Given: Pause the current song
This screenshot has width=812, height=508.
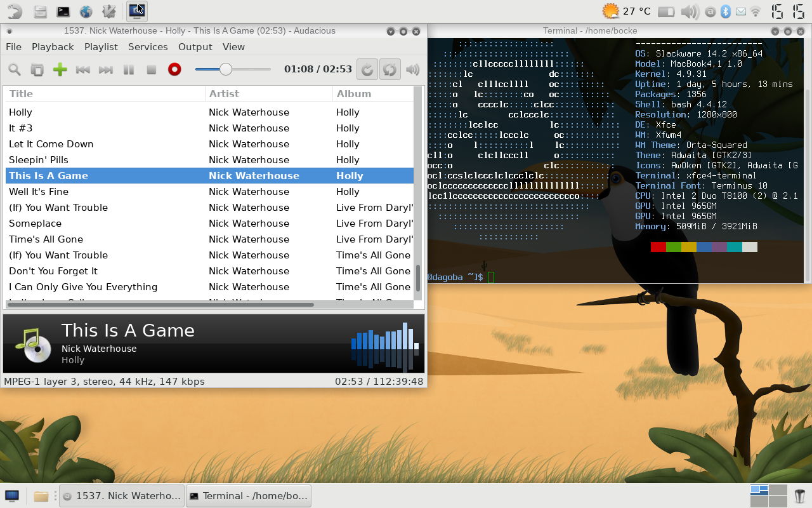Looking at the screenshot, I should click(x=128, y=70).
